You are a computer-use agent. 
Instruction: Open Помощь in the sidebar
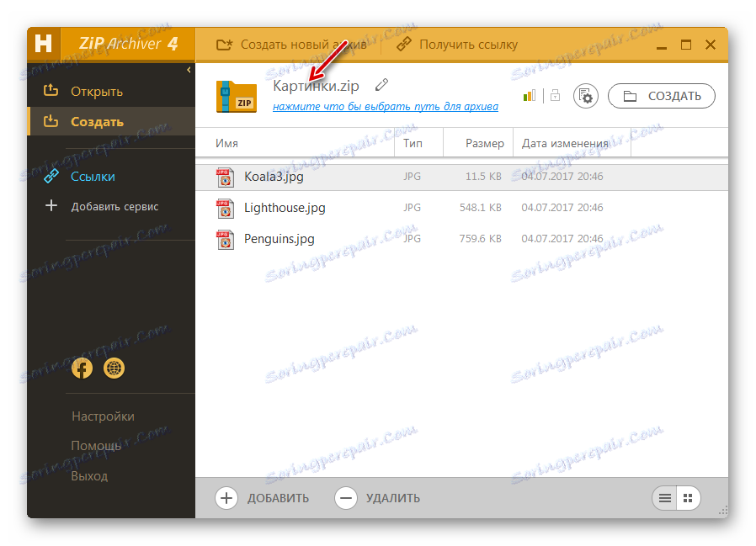click(x=96, y=446)
